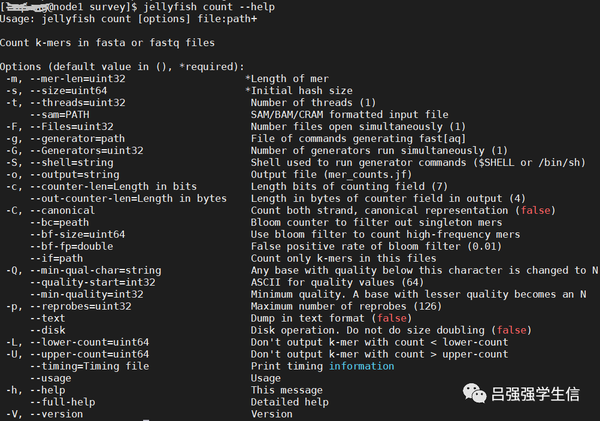The width and height of the screenshot is (600, 421).
Task: Click the '--mer-len=uint32' option text
Action: coord(79,78)
